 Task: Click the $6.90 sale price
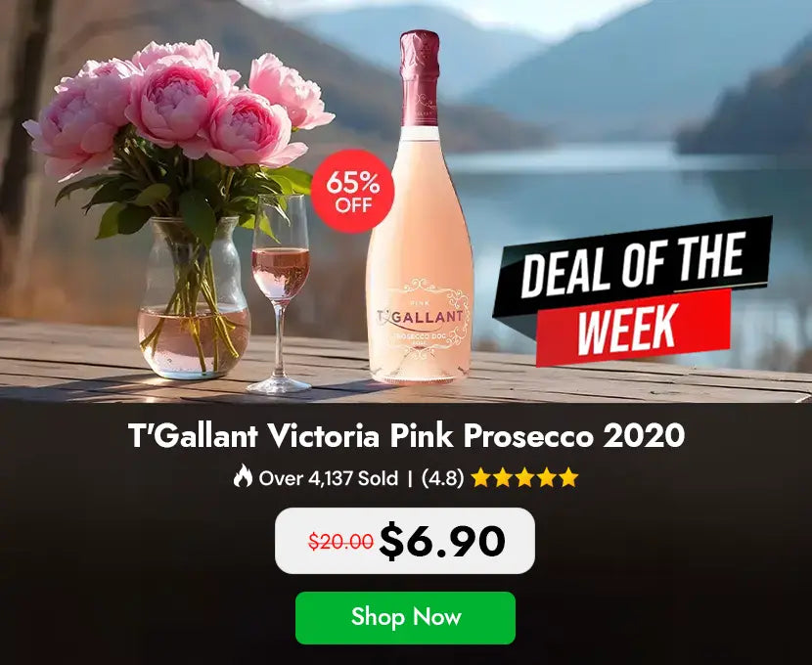(442, 542)
